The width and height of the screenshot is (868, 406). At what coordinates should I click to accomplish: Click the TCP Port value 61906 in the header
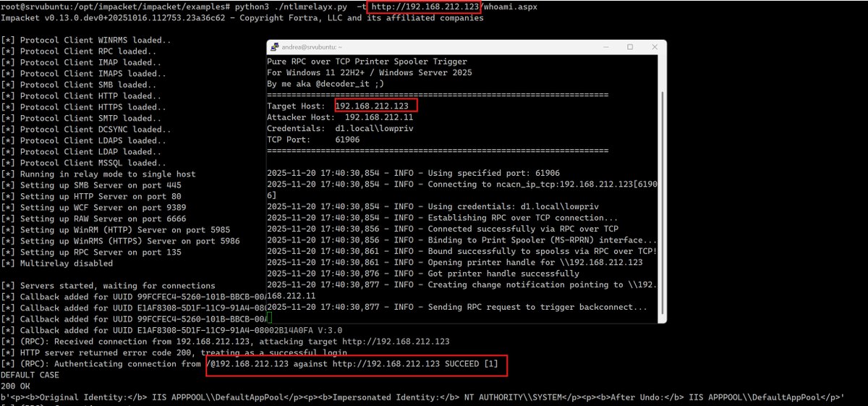[347, 140]
